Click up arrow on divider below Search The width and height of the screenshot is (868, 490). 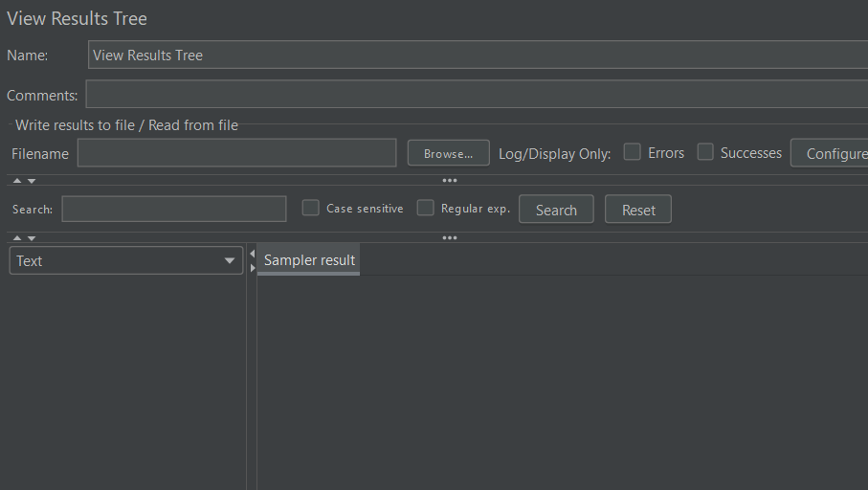point(17,238)
